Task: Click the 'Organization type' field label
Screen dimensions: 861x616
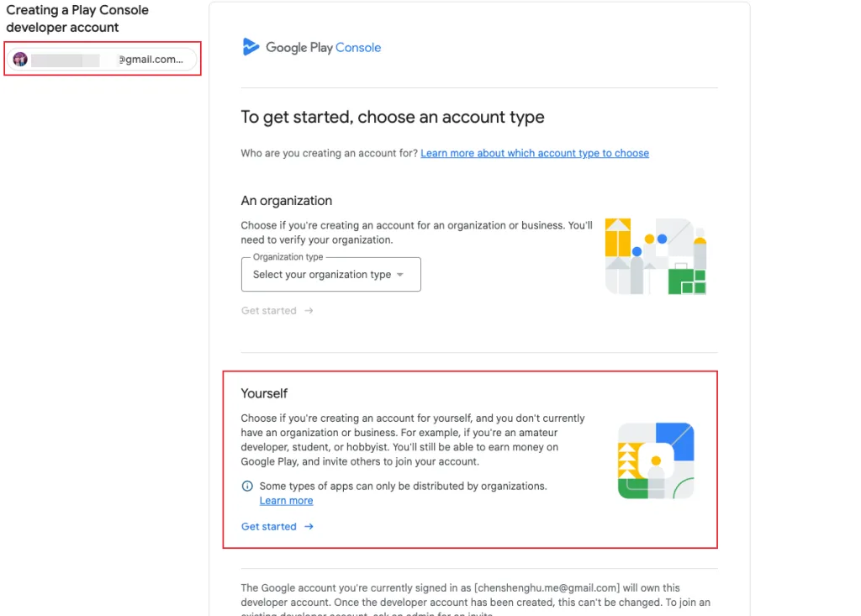Action: pos(288,257)
